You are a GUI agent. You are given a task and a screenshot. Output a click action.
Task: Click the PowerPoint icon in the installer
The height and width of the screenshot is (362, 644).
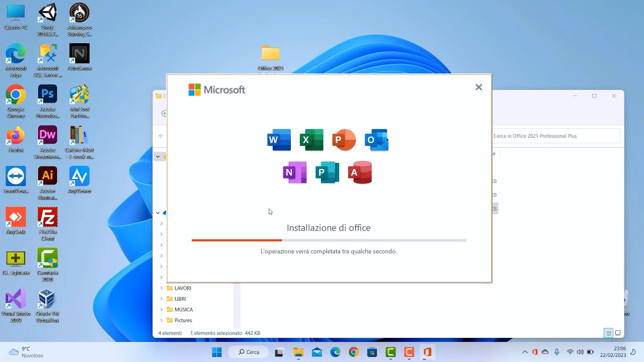click(x=344, y=140)
